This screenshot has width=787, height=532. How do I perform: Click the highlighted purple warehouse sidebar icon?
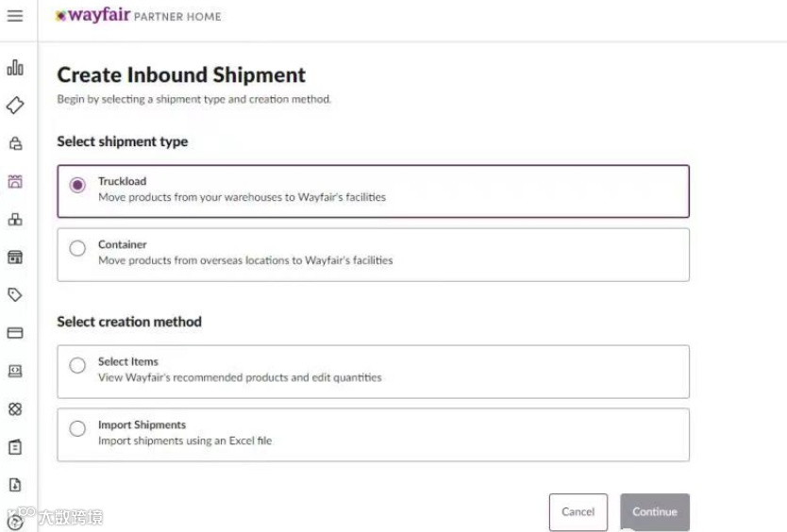[x=15, y=181]
